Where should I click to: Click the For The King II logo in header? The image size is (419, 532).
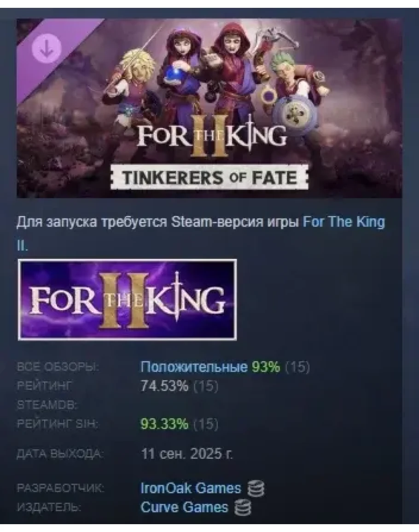pos(211,138)
